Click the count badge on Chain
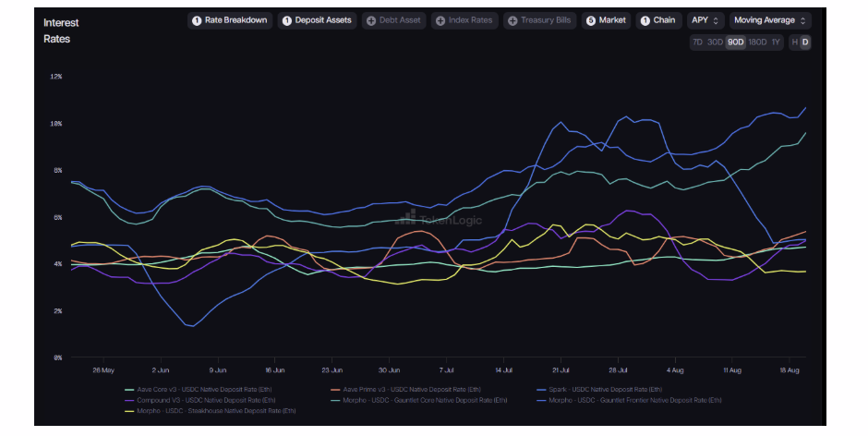Image resolution: width=868 pixels, height=436 pixels. coord(645,21)
